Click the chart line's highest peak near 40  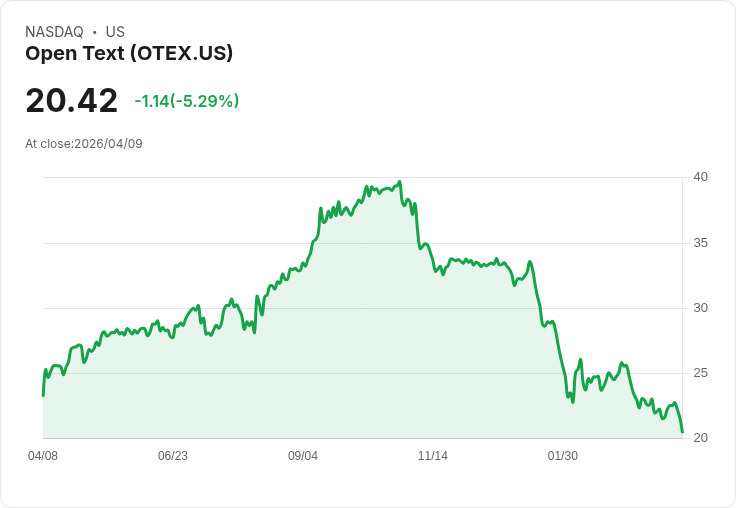[x=399, y=182]
